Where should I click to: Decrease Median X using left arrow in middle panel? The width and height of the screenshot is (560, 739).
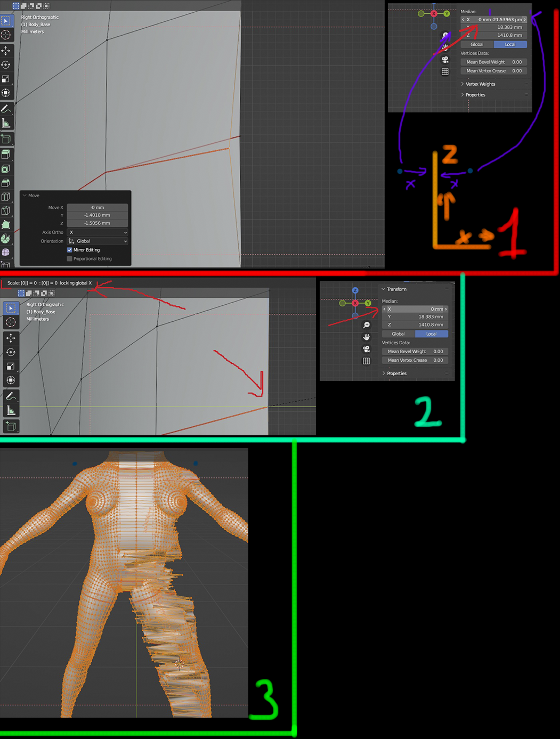[384, 309]
